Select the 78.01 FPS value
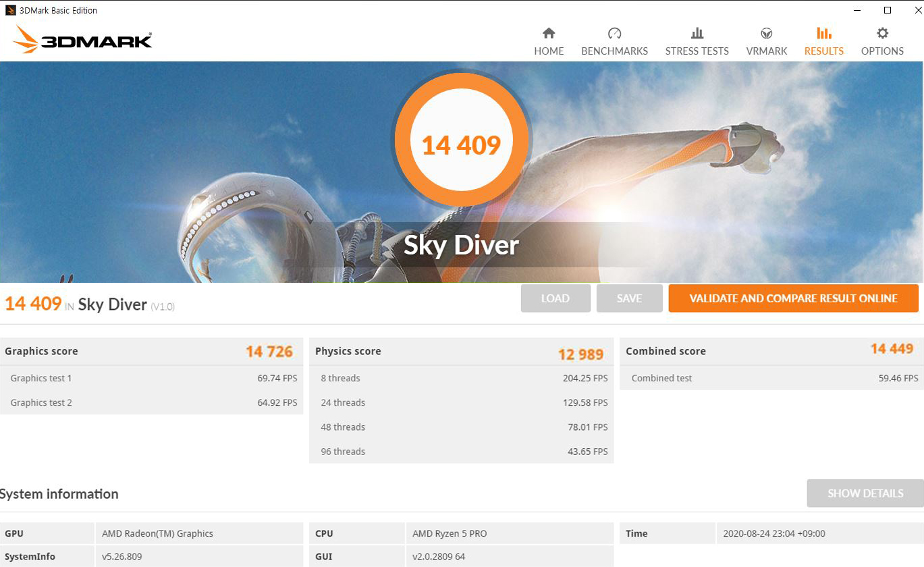This screenshot has width=924, height=567. click(588, 427)
